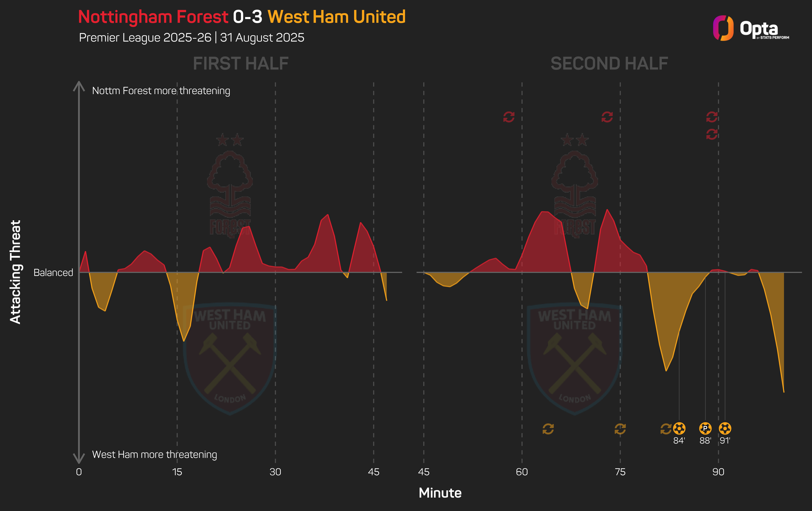
Task: Click the Balanced axis label
Action: click(x=53, y=272)
